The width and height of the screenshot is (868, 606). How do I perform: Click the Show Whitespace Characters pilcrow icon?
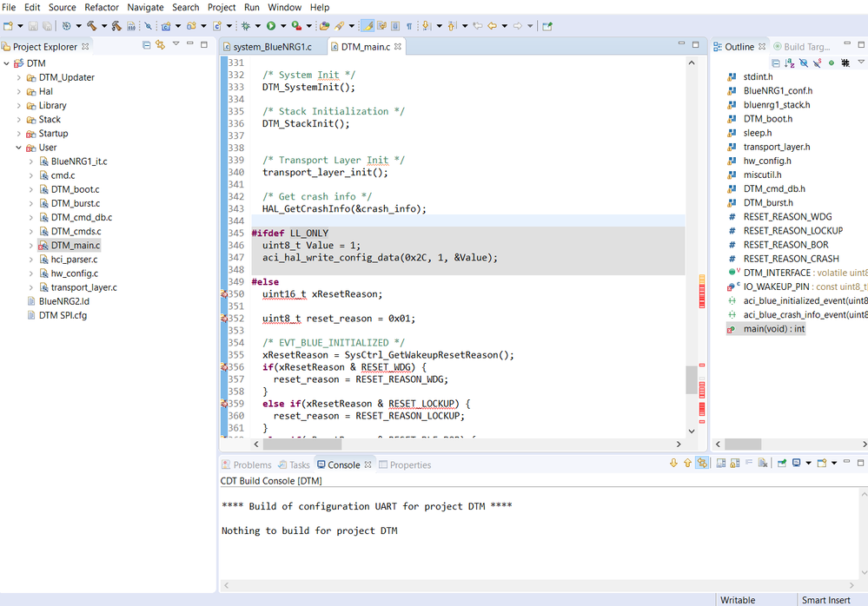pyautogui.click(x=409, y=26)
